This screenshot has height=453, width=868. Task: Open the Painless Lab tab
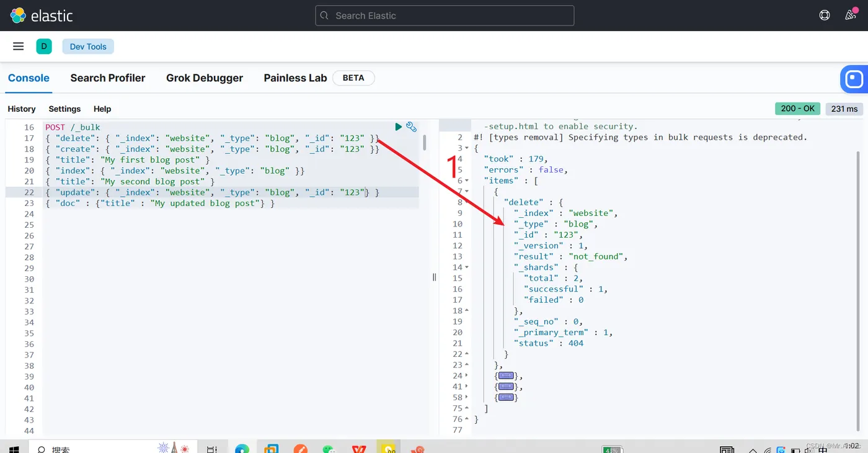[295, 78]
